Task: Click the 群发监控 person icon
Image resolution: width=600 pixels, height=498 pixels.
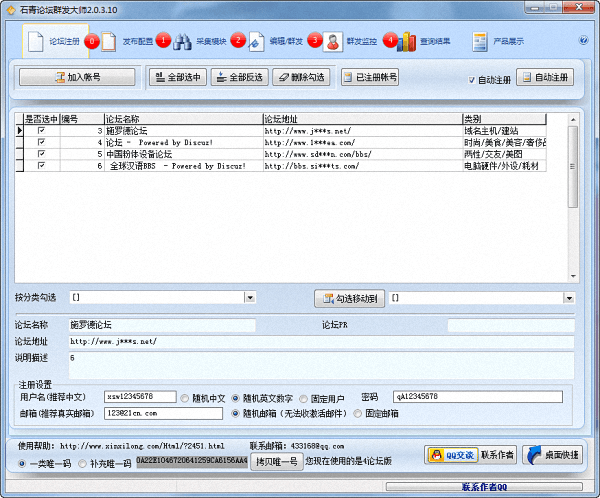Action: click(334, 42)
